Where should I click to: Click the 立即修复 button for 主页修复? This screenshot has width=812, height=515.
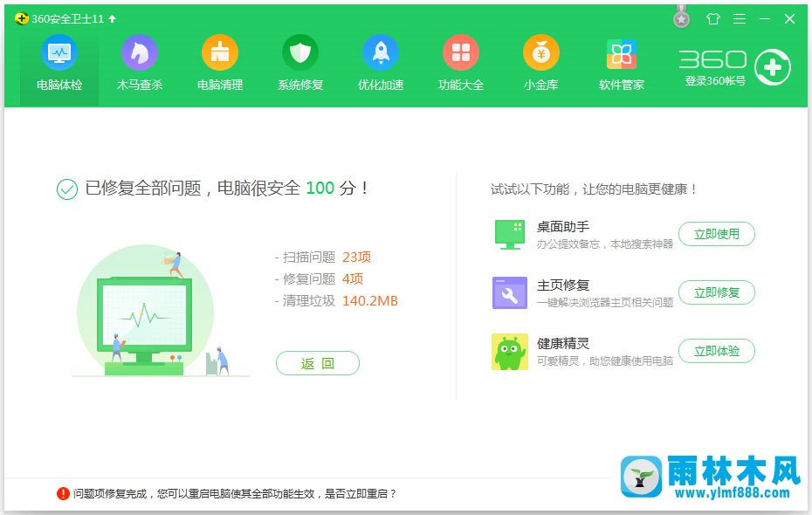(717, 292)
